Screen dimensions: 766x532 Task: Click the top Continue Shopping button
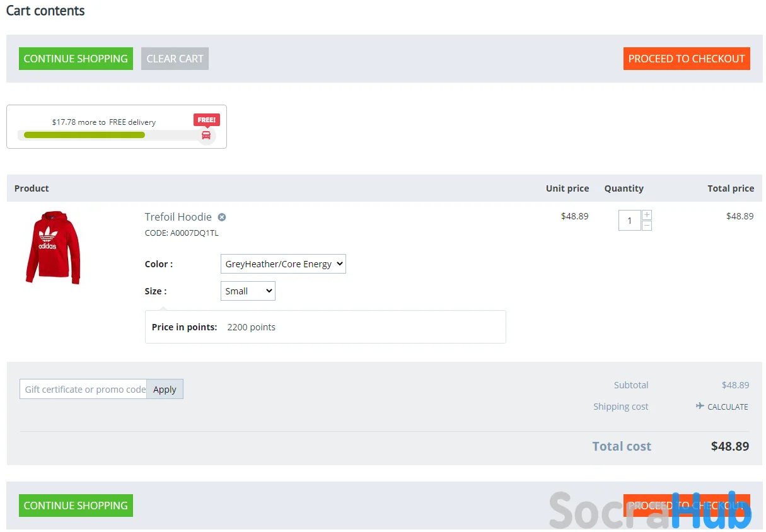[x=76, y=59]
